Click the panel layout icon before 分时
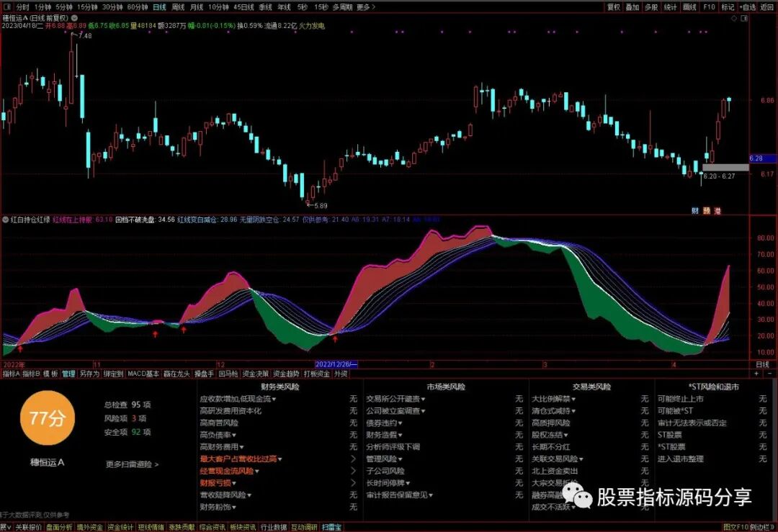The image size is (778, 532). (x=9, y=7)
